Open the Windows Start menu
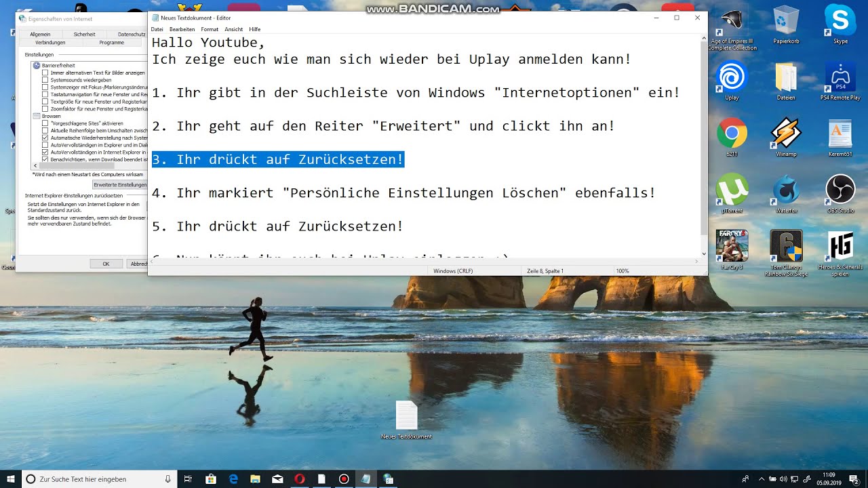The width and height of the screenshot is (868, 488). (11, 479)
